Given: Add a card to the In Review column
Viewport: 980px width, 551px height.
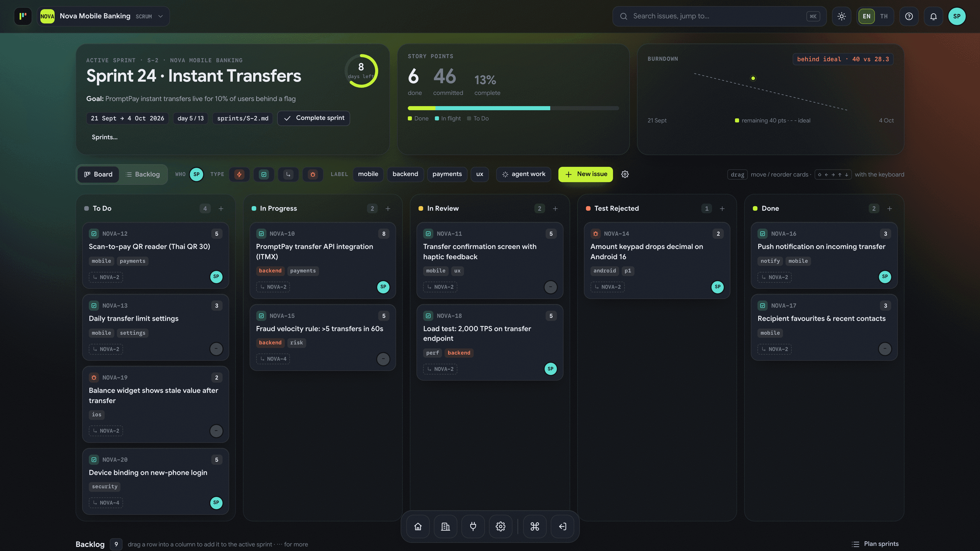Looking at the screenshot, I should tap(555, 208).
